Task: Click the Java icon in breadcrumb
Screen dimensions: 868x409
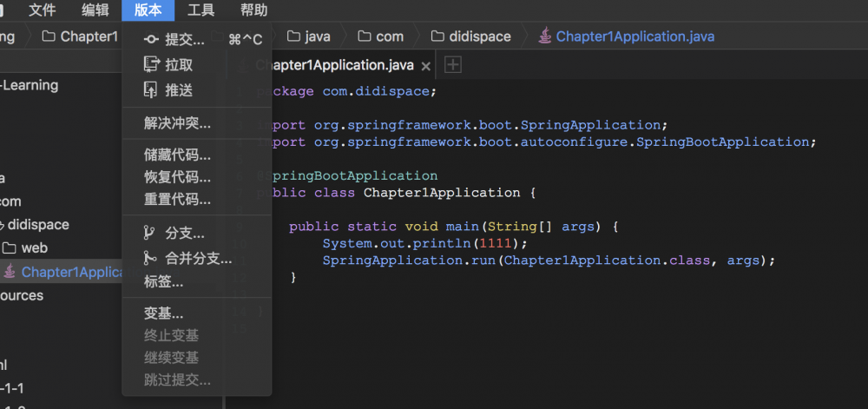Action: click(x=544, y=36)
